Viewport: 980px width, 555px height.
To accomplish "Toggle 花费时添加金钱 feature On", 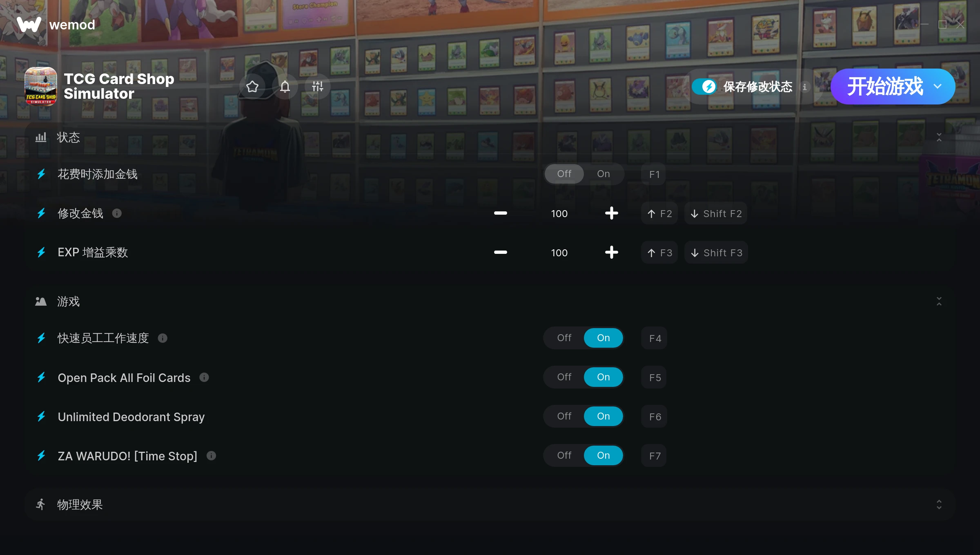I will (x=603, y=173).
